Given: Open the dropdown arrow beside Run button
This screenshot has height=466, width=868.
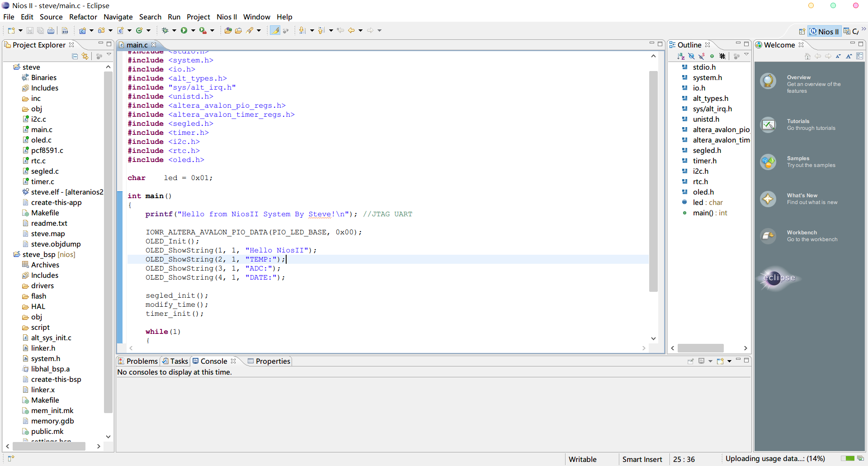Looking at the screenshot, I should (193, 30).
